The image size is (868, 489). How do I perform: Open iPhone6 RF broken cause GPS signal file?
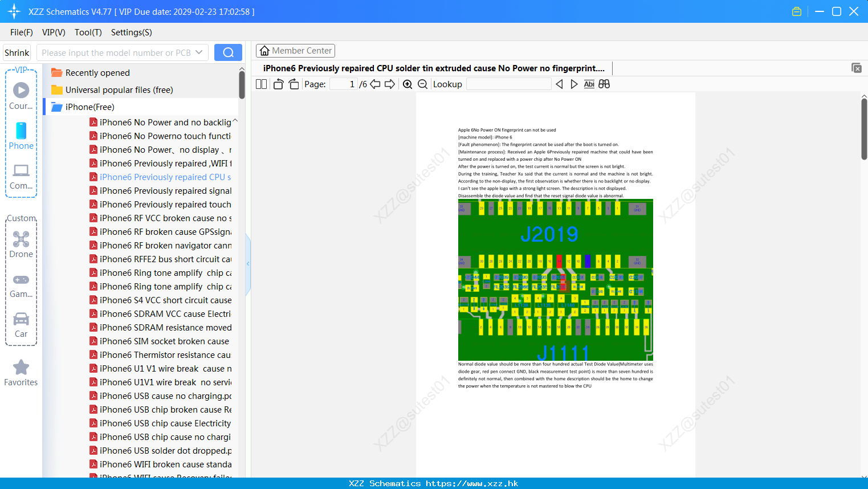pos(160,232)
